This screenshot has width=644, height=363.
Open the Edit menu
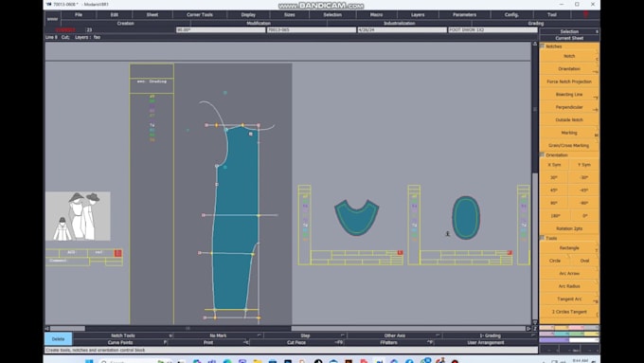tap(115, 14)
